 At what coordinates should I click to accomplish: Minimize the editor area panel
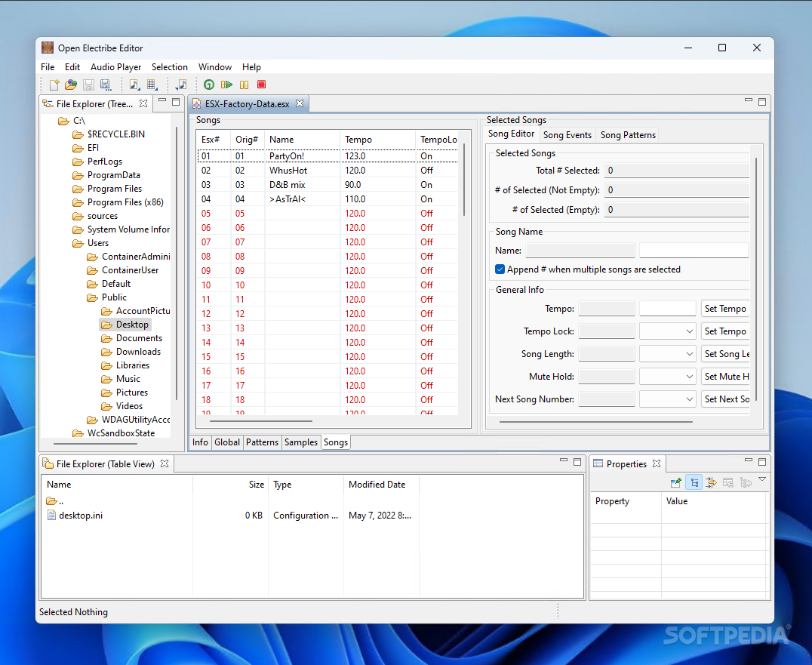[749, 100]
